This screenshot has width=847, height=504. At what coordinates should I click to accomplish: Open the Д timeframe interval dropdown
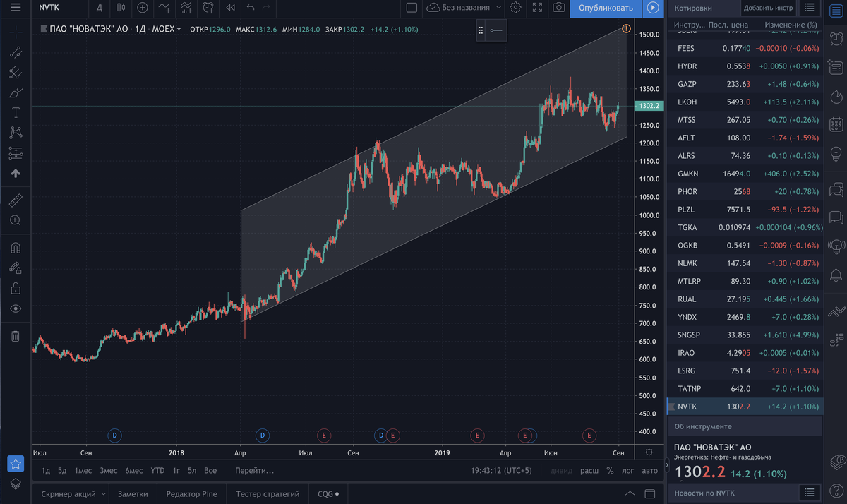click(x=100, y=8)
